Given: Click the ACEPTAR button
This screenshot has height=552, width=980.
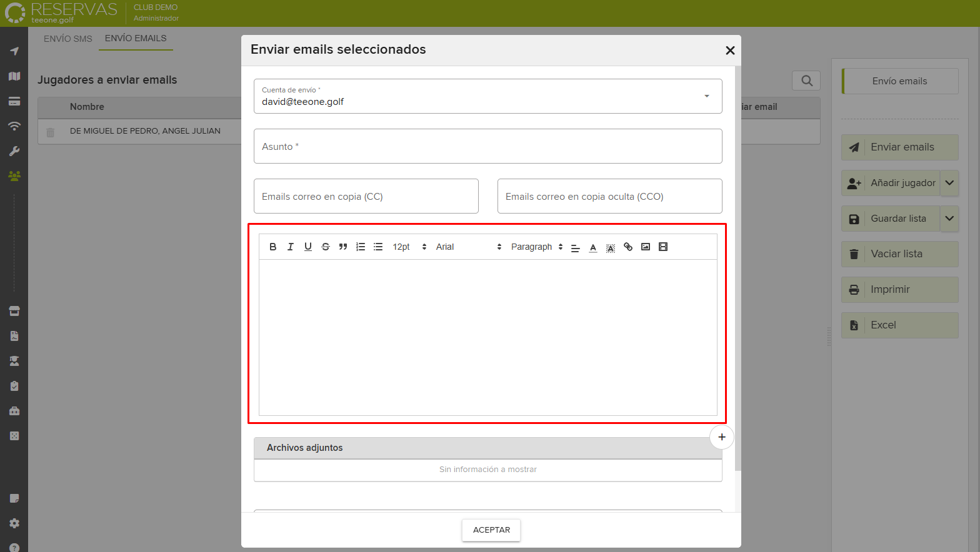Looking at the screenshot, I should coord(491,530).
